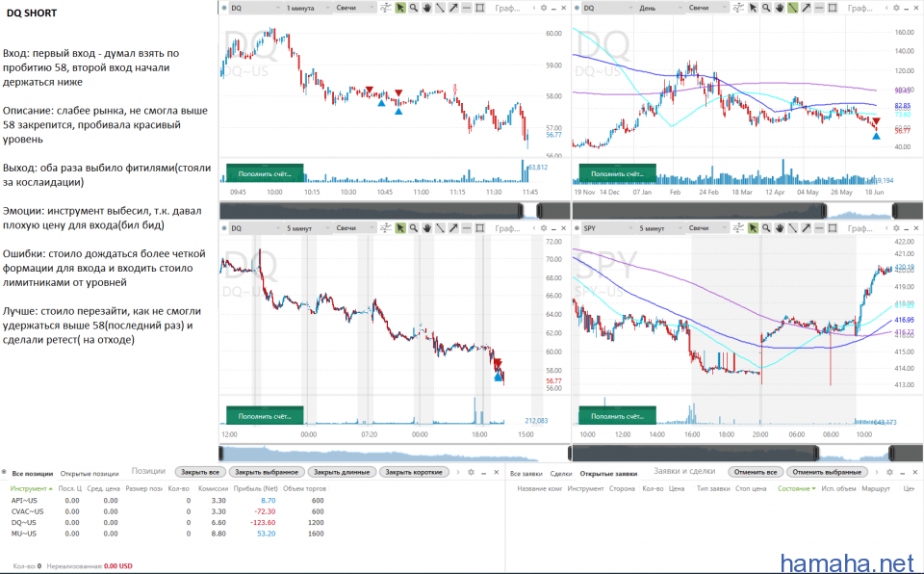924x574 pixels.
Task: Open indicators icon in DQ 1 минута chart
Action: (x=385, y=8)
